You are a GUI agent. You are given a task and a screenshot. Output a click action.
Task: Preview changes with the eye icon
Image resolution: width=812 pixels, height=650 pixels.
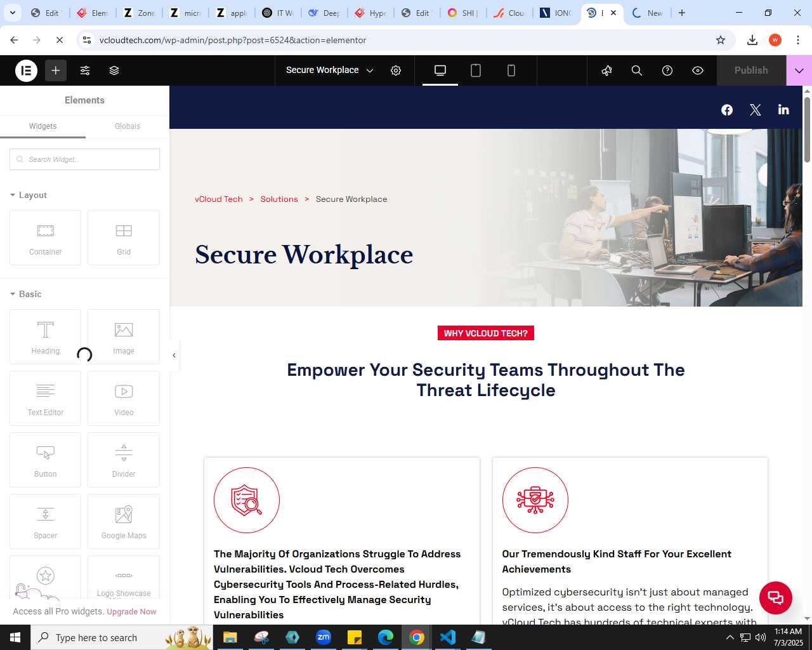coord(698,70)
